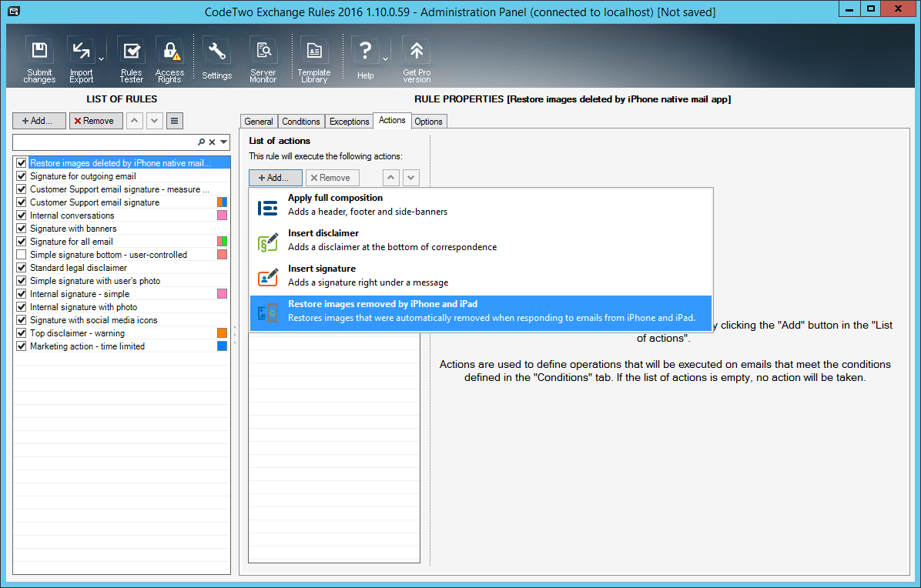The width and height of the screenshot is (921, 588).
Task: Choose Apply full composition action
Action: pos(481,205)
